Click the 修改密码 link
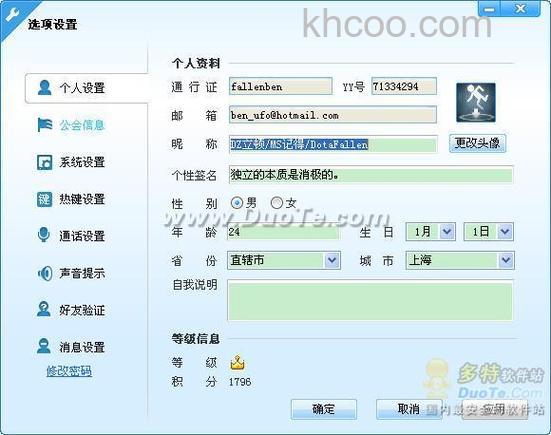 69,371
